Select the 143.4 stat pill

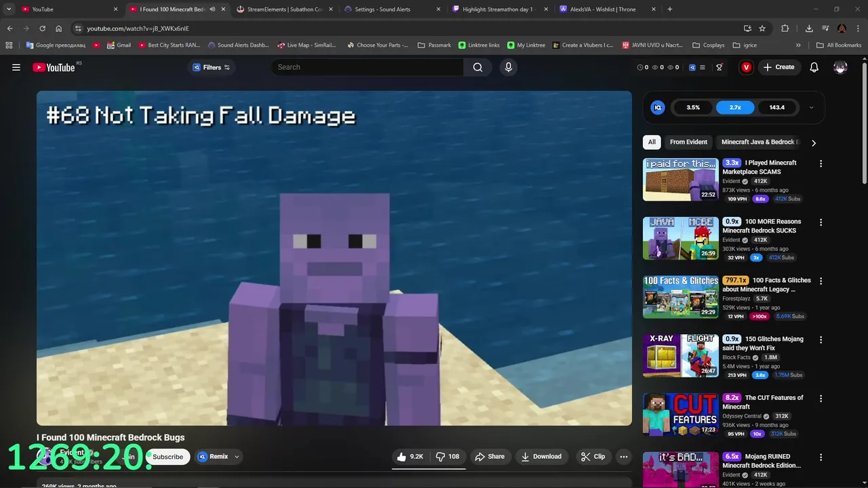click(777, 107)
